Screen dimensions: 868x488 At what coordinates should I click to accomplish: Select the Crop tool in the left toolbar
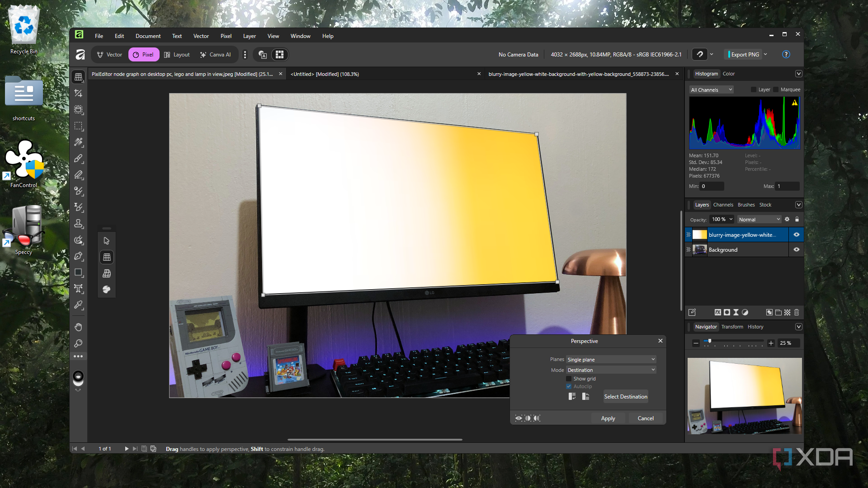[78, 93]
